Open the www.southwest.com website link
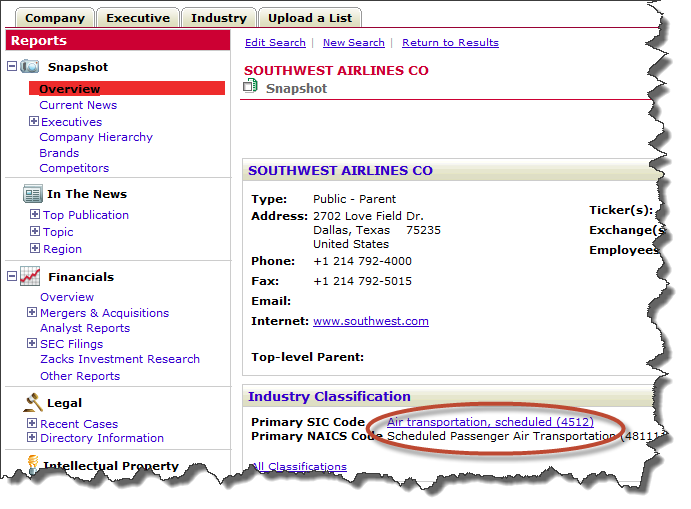The image size is (691, 509). 371,321
